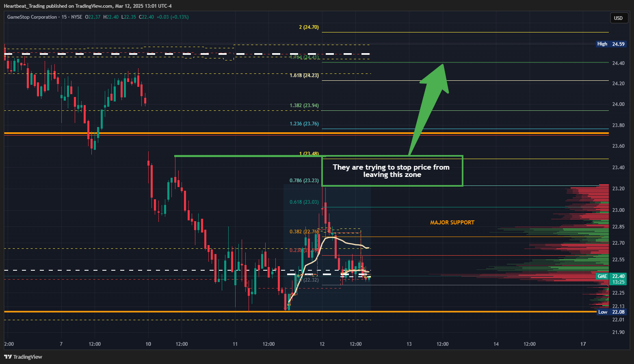The image size is (634, 364).
Task: Select the Fibonacci 0.382 (22.76) label
Action: point(304,232)
